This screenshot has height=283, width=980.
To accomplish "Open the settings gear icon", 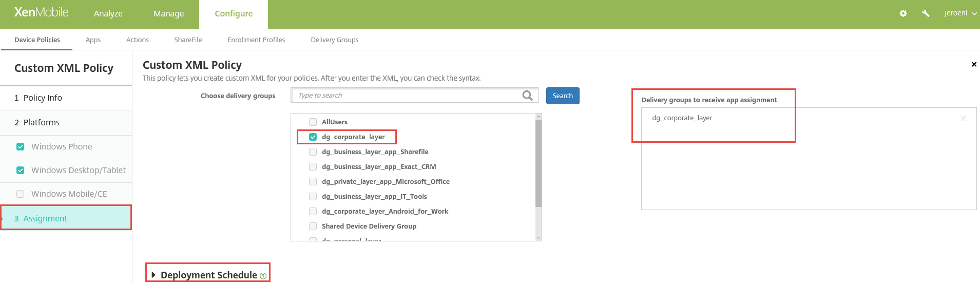I will pyautogui.click(x=903, y=13).
